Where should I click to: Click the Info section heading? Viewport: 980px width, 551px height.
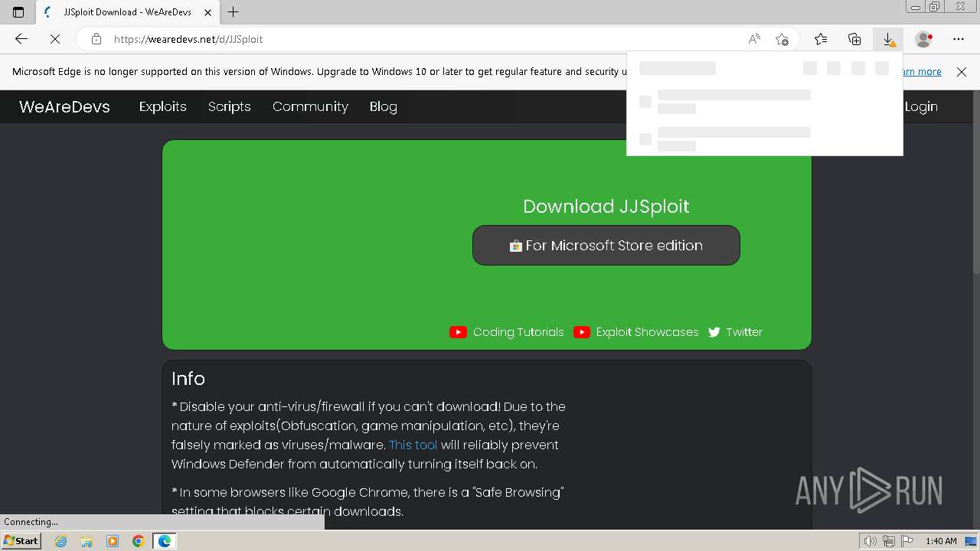188,379
